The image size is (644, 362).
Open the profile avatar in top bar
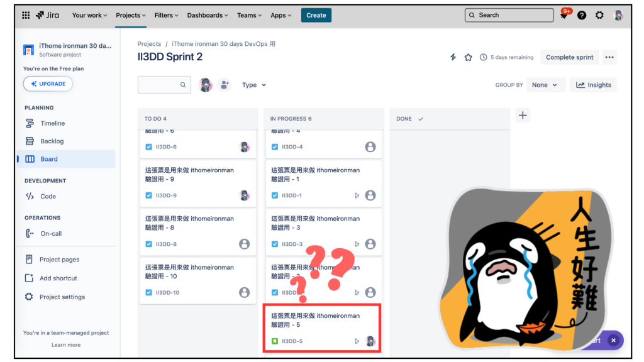tap(618, 15)
